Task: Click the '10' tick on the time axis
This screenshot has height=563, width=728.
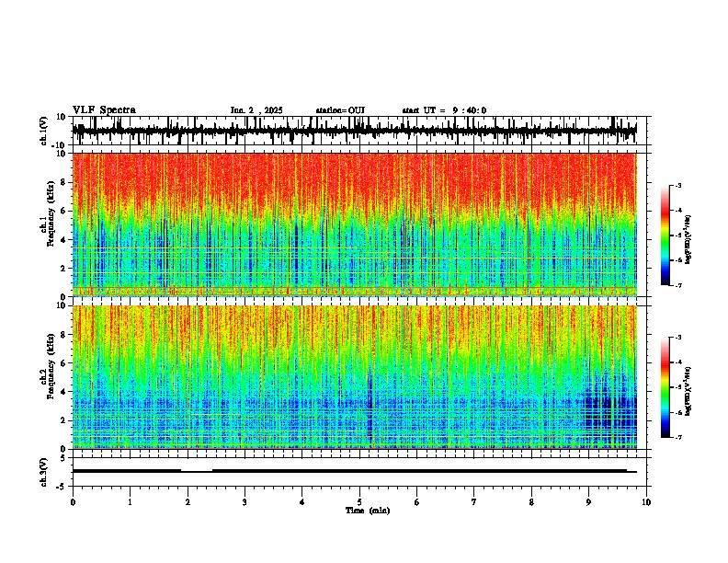Action: [646, 502]
